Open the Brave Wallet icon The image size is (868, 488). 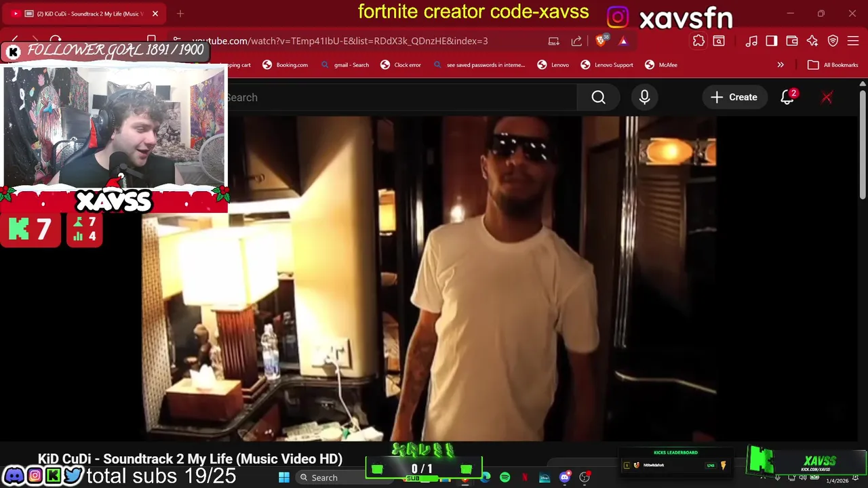click(792, 41)
